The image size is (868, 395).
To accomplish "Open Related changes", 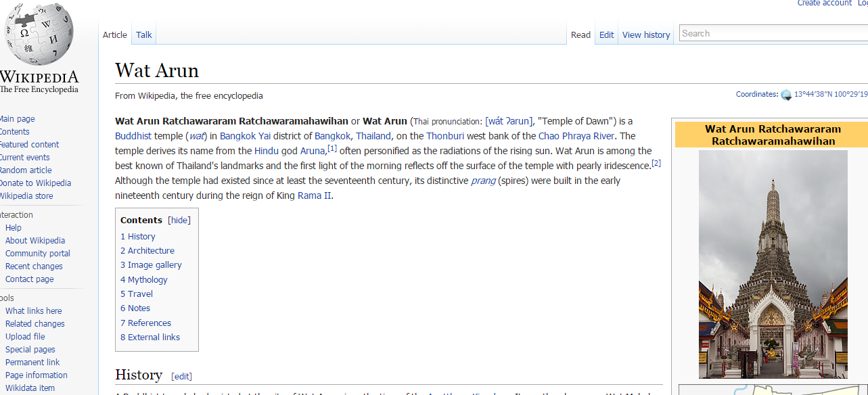I will [35, 324].
